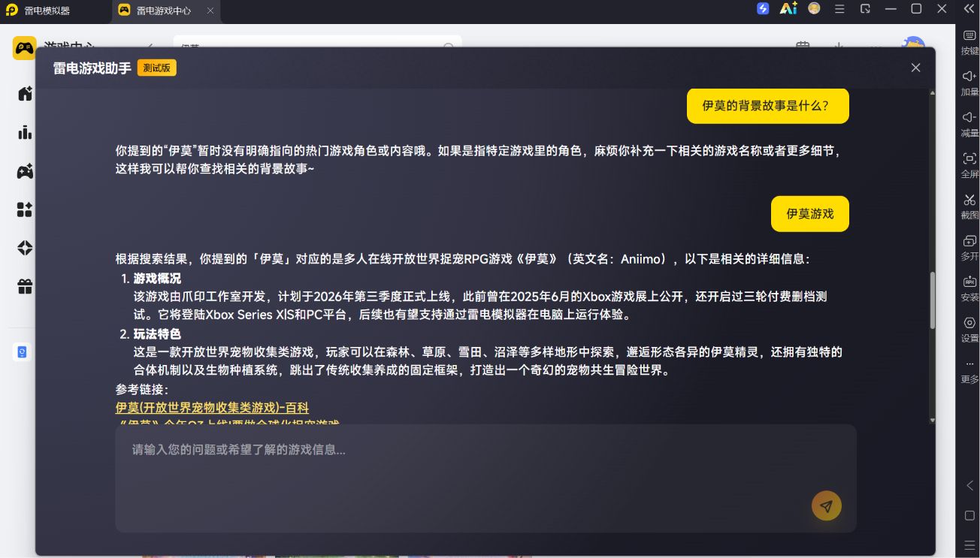
Task: Click the blue phone icon in the Game Center sidebar
Action: click(22, 352)
